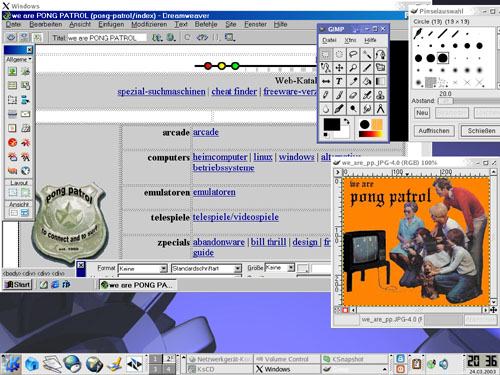Open the Modifizieren menu in Dreamweaver
Viewport: 500px width, 375px height.
click(x=149, y=24)
